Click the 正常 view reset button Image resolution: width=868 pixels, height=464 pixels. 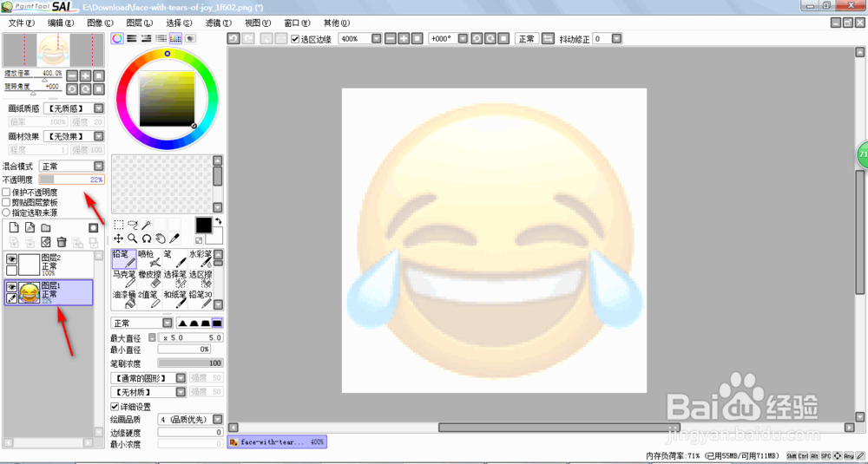pyautogui.click(x=527, y=39)
